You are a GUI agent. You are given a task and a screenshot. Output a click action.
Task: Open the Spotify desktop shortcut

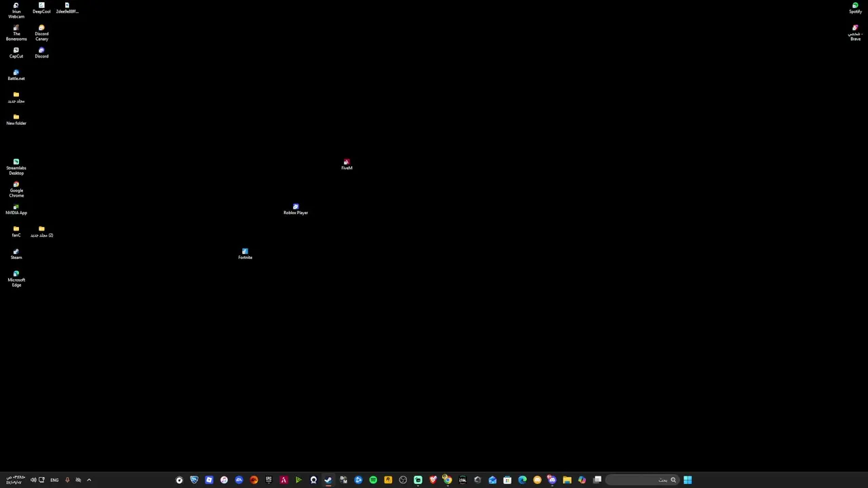point(855,8)
